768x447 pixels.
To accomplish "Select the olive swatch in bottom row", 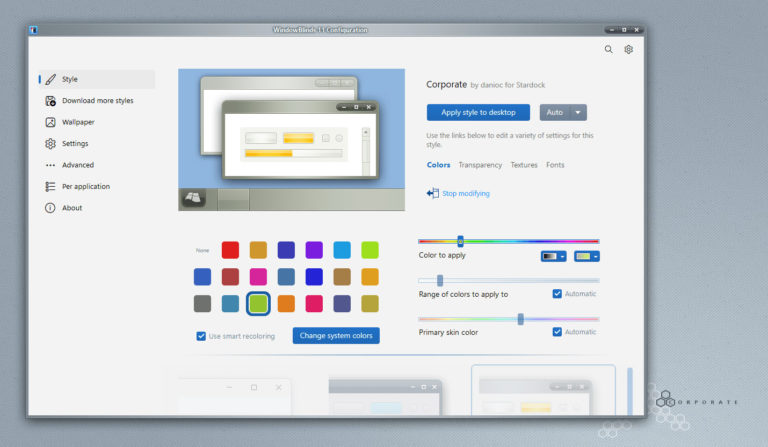I will coord(370,304).
